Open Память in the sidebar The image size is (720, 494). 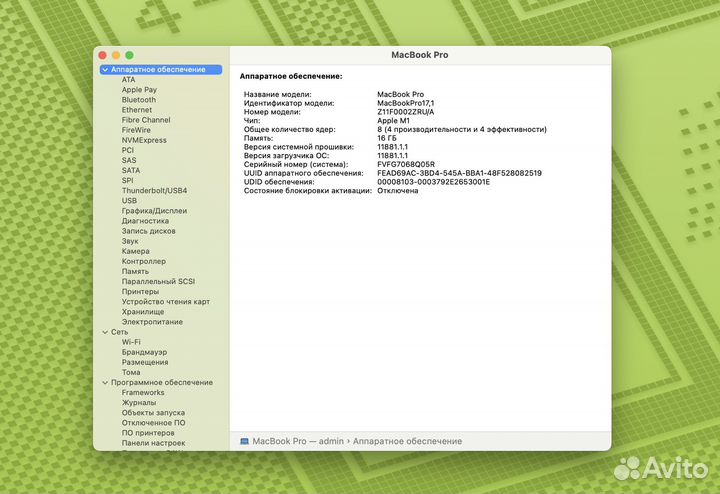pos(135,272)
